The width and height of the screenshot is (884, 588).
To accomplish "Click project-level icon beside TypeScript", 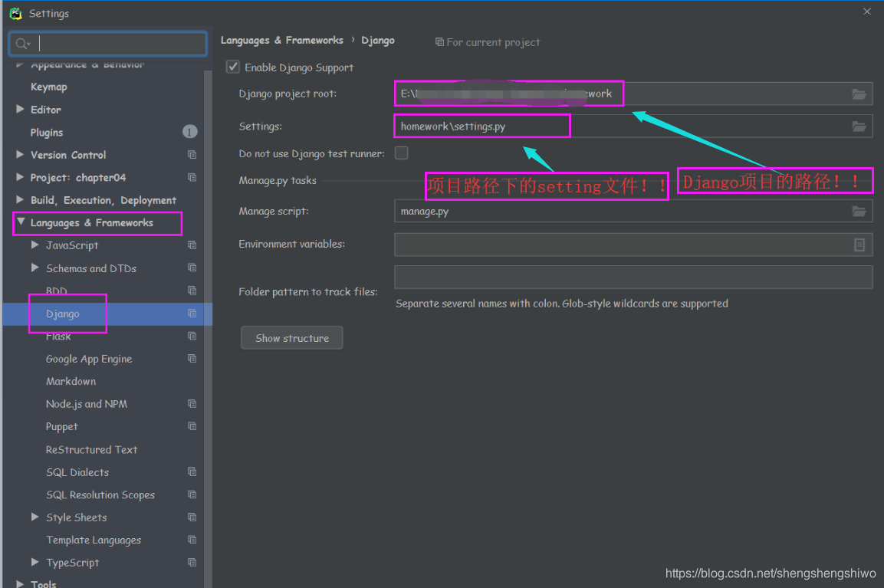I will tap(192, 563).
